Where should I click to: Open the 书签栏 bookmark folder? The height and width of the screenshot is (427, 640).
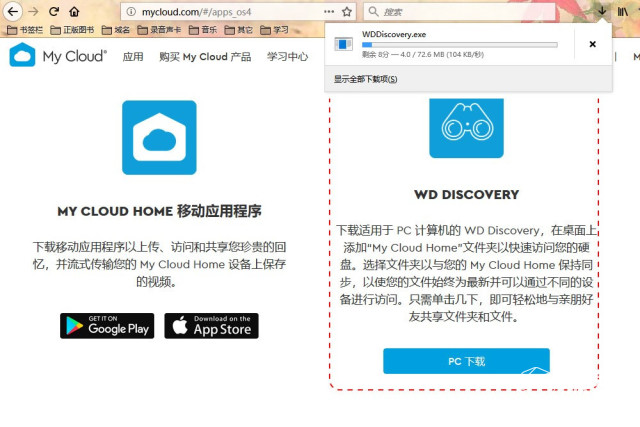(x=25, y=30)
